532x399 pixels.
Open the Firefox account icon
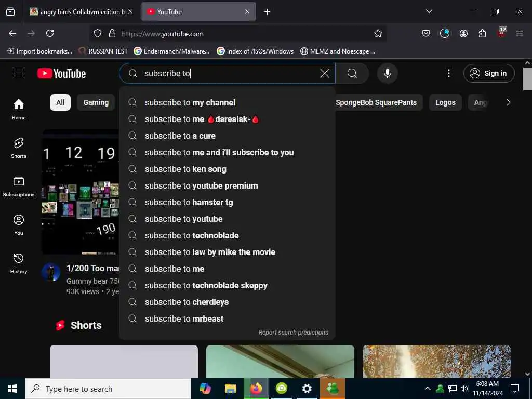463,33
